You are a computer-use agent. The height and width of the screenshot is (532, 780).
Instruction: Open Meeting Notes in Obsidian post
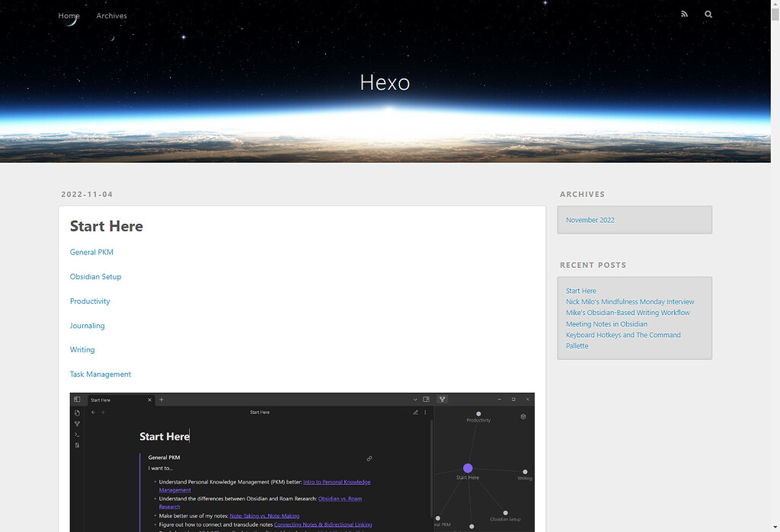(x=606, y=323)
